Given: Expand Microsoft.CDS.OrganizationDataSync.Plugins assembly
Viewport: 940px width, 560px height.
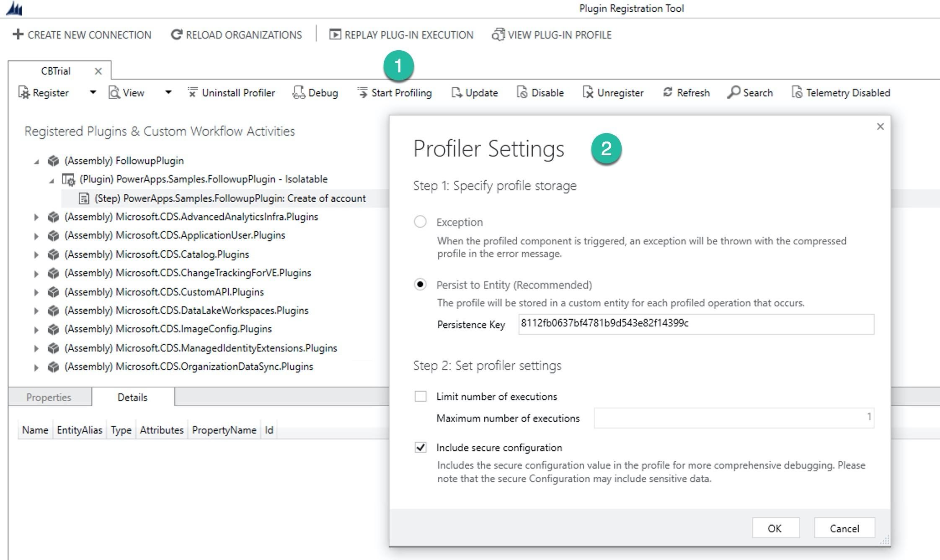Looking at the screenshot, I should coord(36,367).
